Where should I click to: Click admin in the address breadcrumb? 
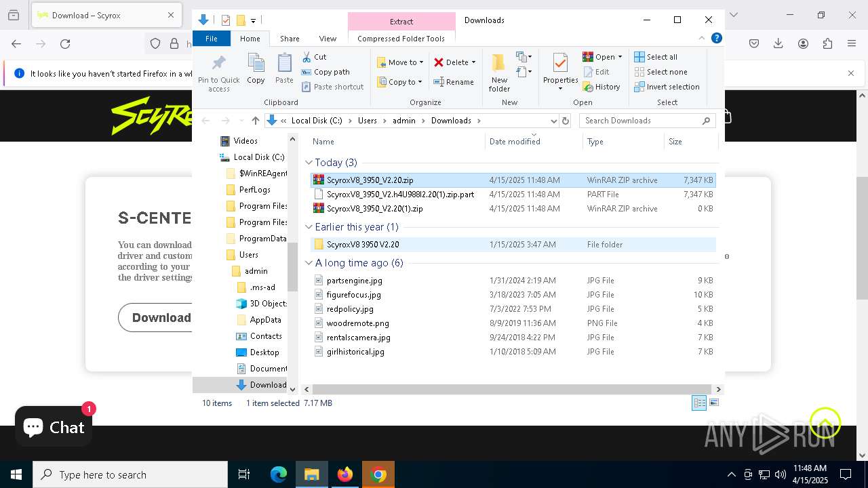pos(403,121)
